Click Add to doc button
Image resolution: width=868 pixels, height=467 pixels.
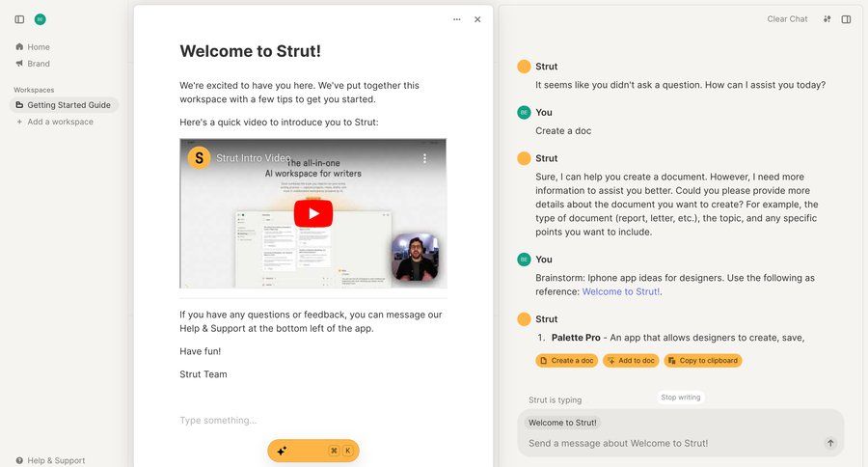click(x=631, y=361)
